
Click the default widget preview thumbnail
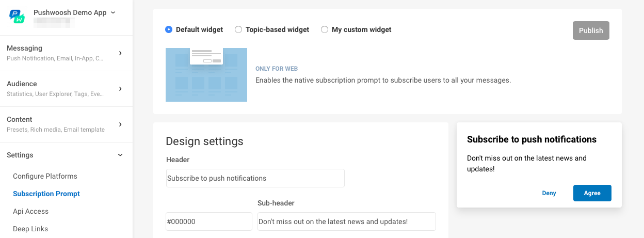tap(206, 75)
